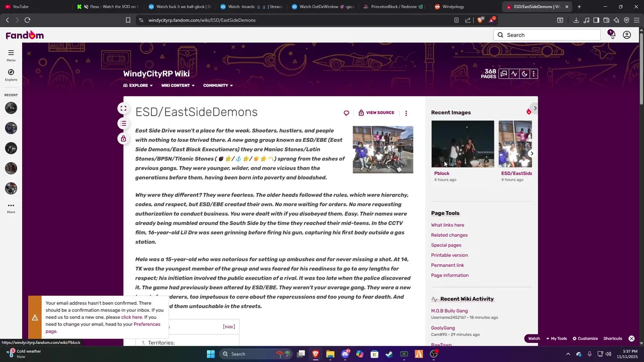This screenshot has height=362, width=644.
Task: Click the page protection lock icon
Action: [123, 138]
